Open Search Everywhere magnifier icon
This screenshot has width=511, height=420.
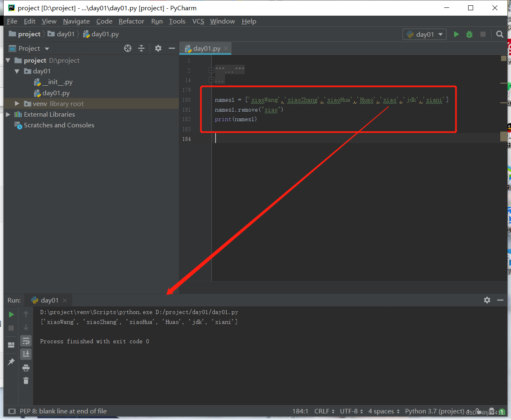coord(500,34)
